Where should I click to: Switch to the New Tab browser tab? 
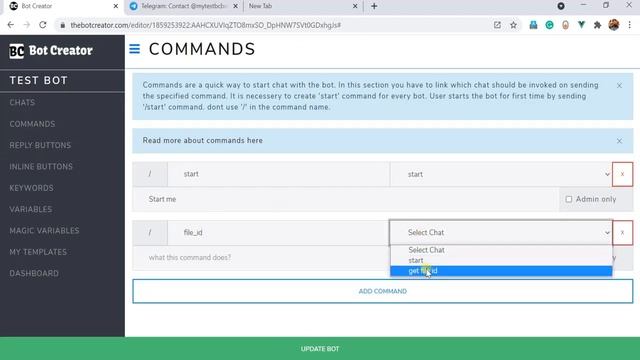point(303,6)
